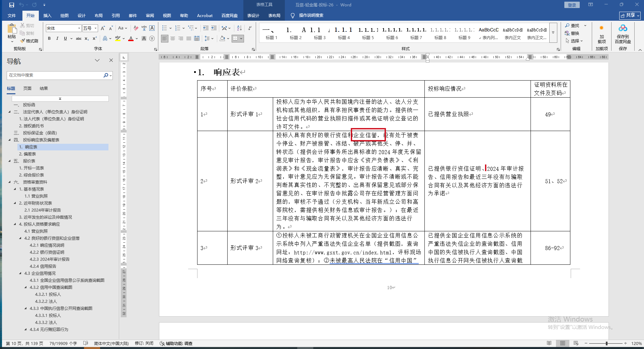Click the zoom slider handle in status bar
The width and height of the screenshot is (644, 349).
(607, 343)
